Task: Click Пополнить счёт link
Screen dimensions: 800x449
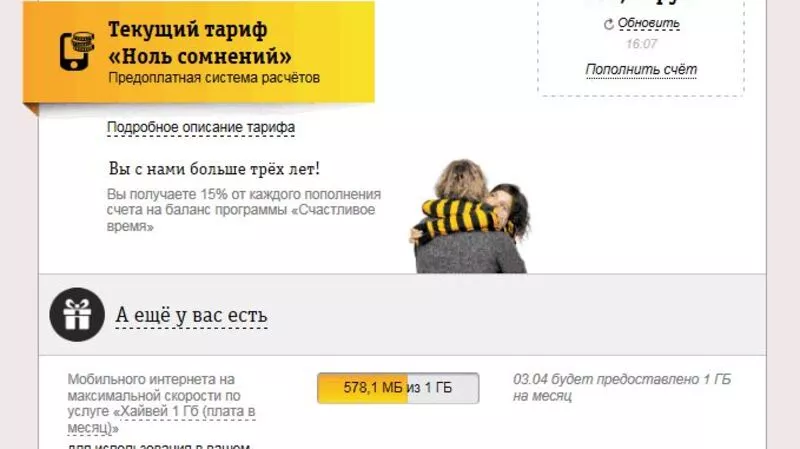Action: click(x=641, y=69)
